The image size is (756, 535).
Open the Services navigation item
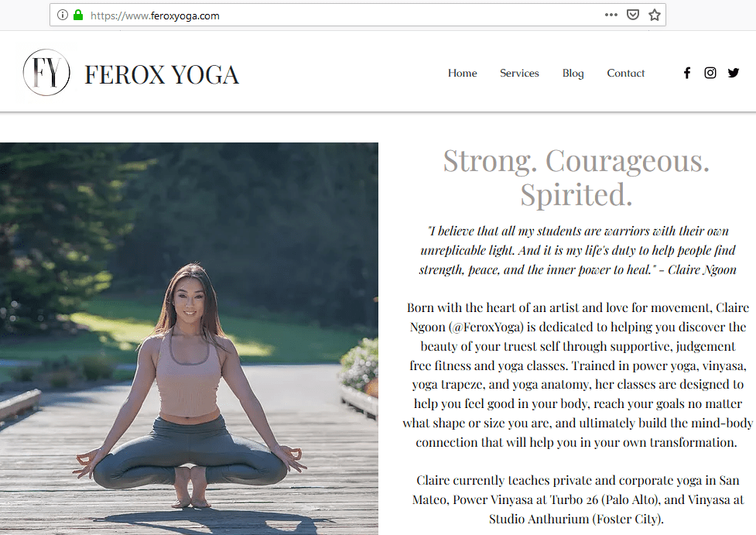[x=519, y=74]
